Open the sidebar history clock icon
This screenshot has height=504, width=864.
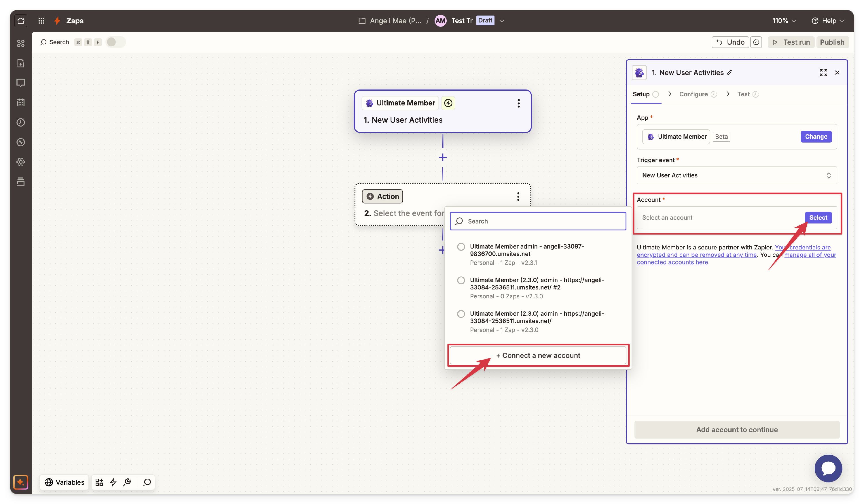pos(20,122)
